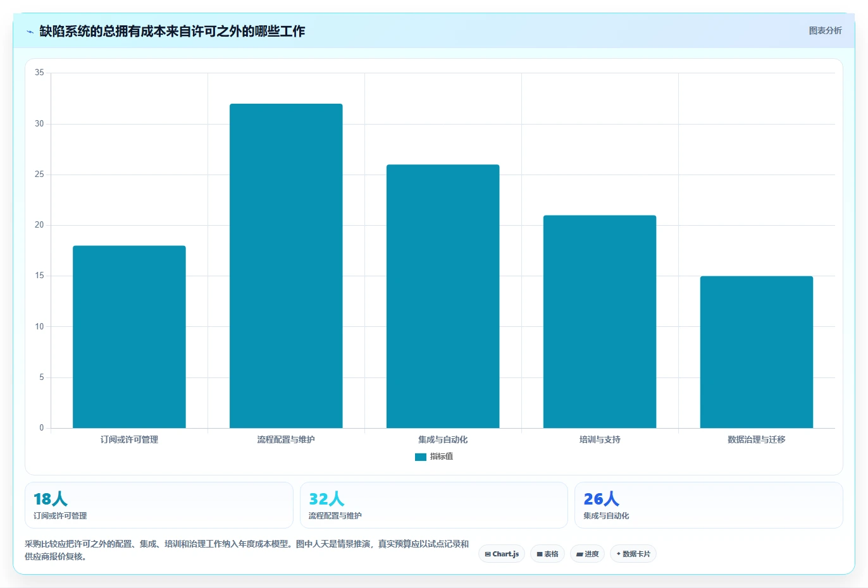Click the 数据治理与迁移 axis label
This screenshot has width=868, height=588.
tap(757, 439)
